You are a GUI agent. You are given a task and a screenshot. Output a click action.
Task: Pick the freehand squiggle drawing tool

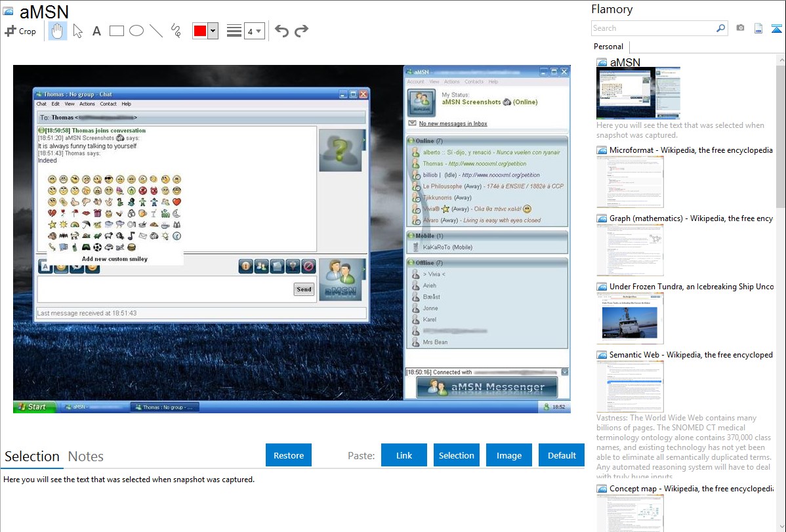(176, 31)
